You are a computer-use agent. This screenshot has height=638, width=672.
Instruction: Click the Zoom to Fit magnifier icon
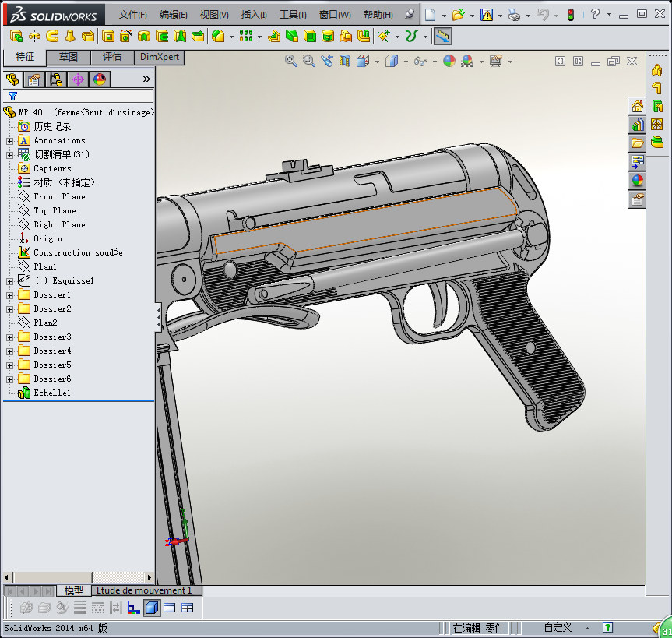(291, 61)
